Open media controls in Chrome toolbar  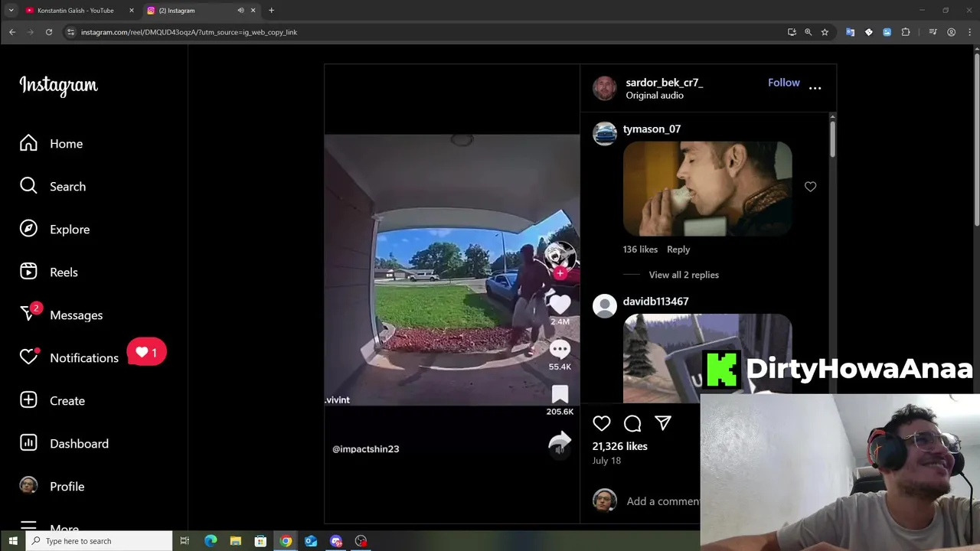click(x=933, y=32)
